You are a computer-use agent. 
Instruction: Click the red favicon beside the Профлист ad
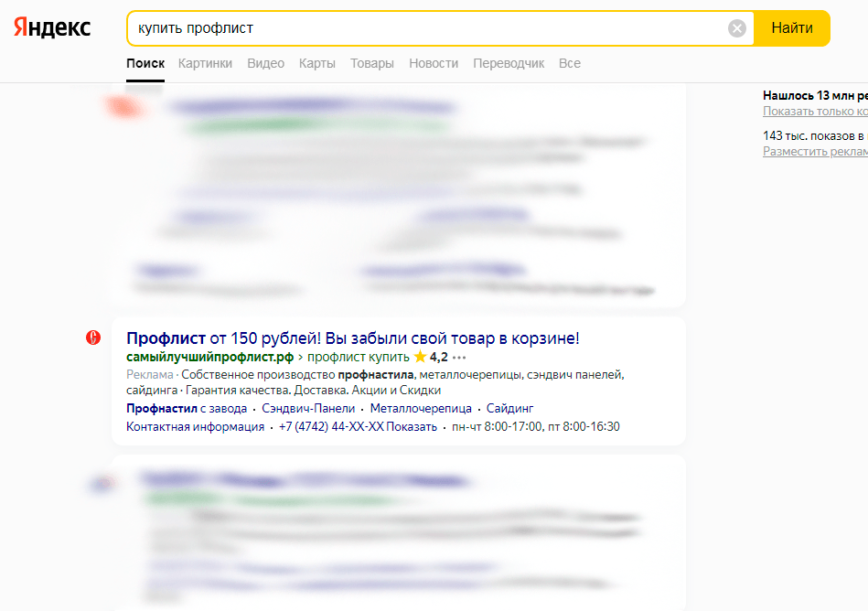(93, 338)
